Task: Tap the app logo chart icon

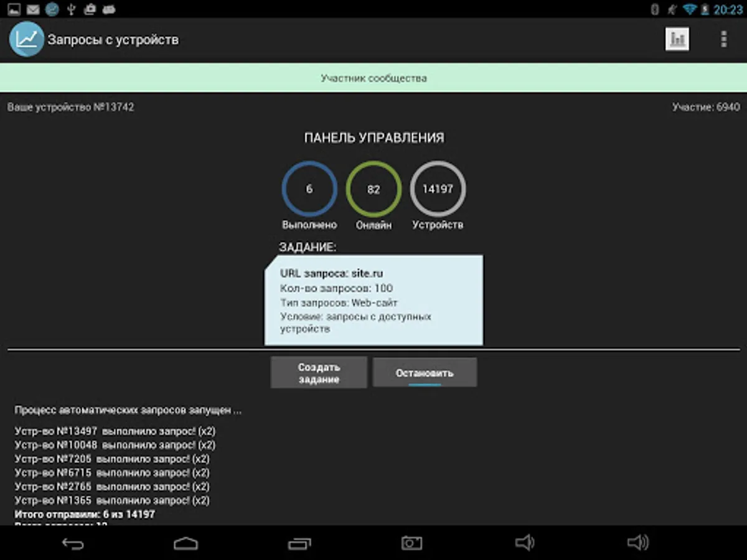Action: tap(26, 39)
